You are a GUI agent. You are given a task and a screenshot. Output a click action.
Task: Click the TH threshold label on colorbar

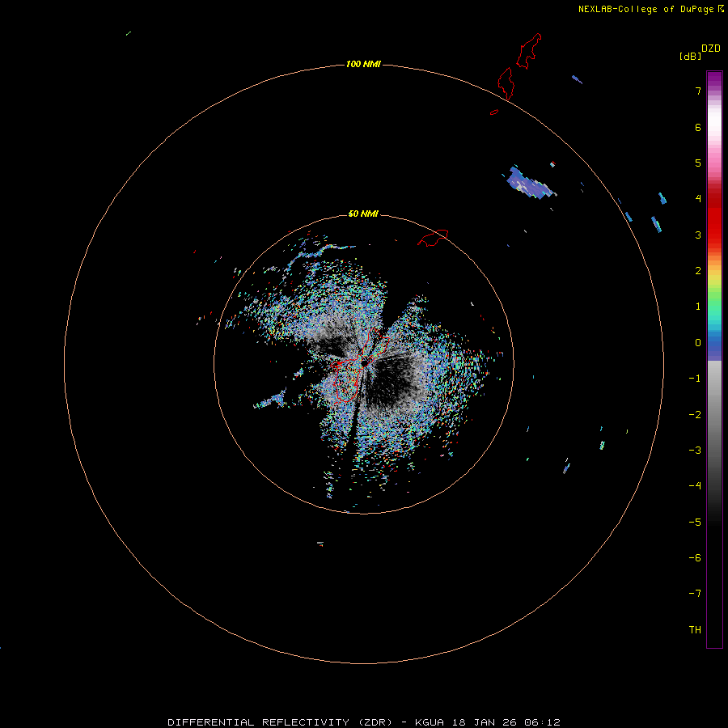[x=695, y=630]
